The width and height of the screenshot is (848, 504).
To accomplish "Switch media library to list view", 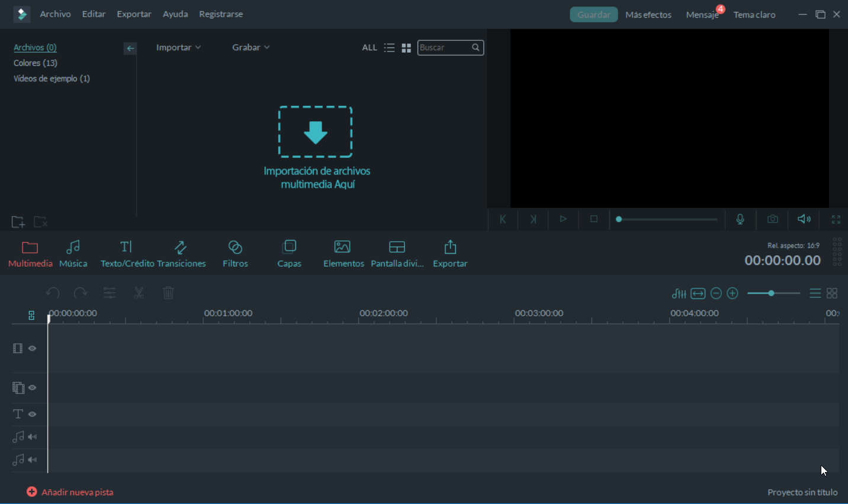I will (389, 48).
